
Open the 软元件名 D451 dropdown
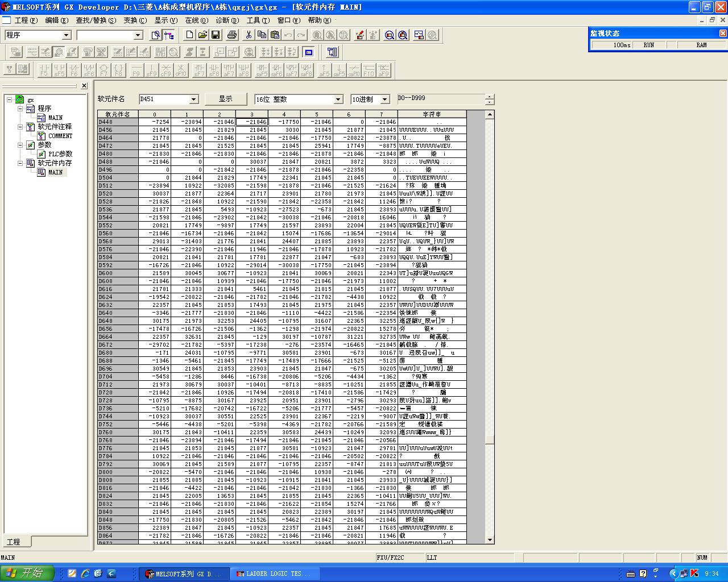click(x=193, y=99)
